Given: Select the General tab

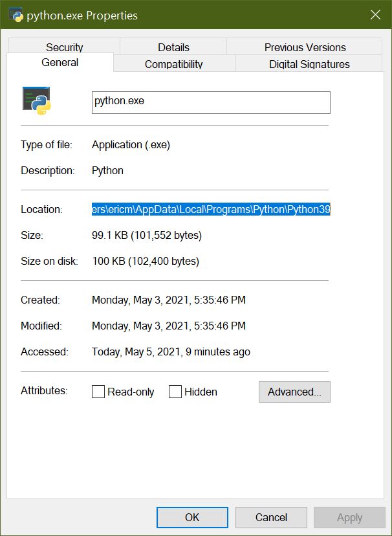Looking at the screenshot, I should point(60,62).
